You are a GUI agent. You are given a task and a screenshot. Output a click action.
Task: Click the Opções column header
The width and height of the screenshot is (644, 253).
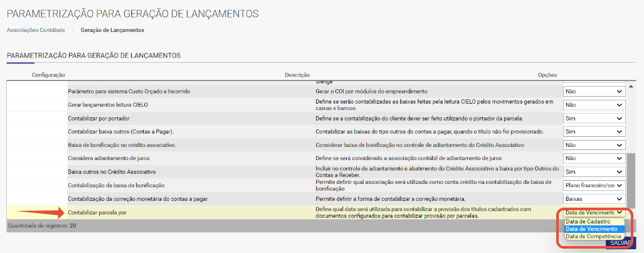pos(547,75)
